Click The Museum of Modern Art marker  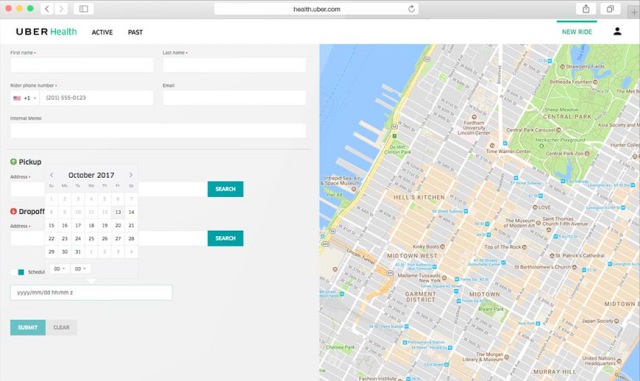pos(538,223)
